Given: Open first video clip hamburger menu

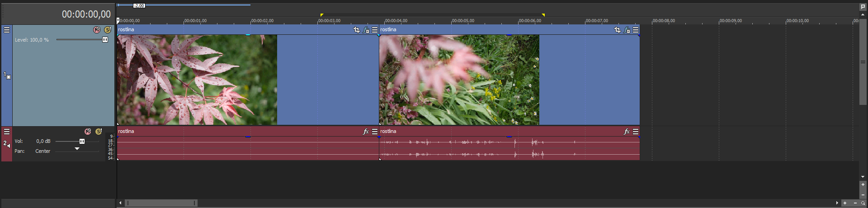Looking at the screenshot, I should 375,30.
